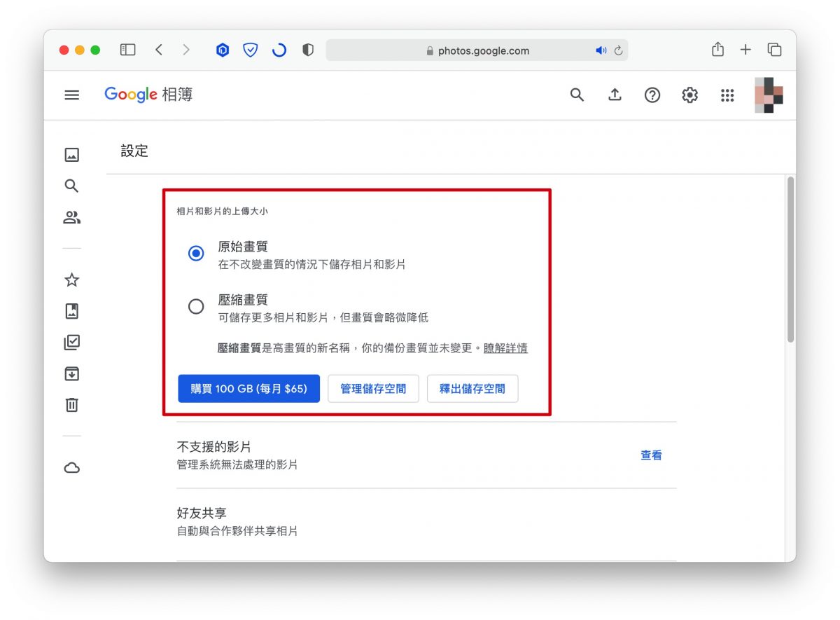
Task: Go to Photos in left sidebar
Action: 71,155
